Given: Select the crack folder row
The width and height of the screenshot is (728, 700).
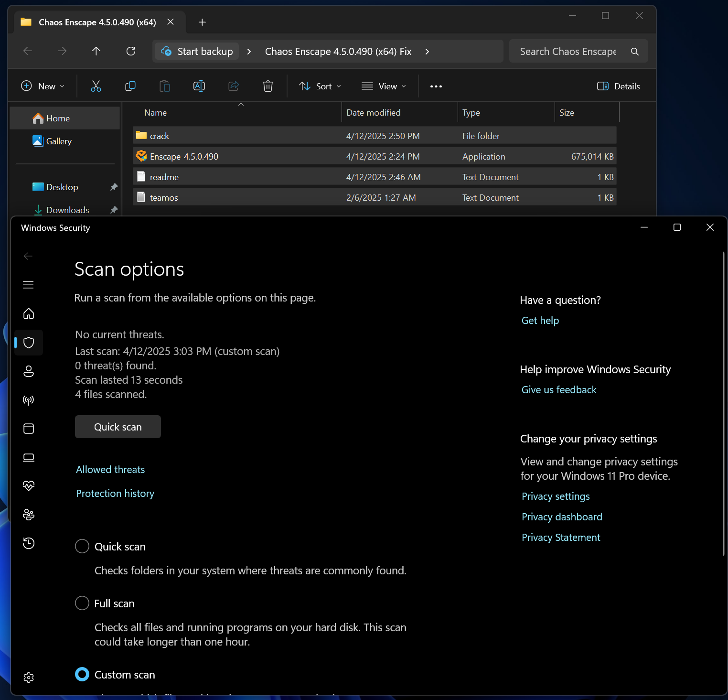Looking at the screenshot, I should point(375,136).
